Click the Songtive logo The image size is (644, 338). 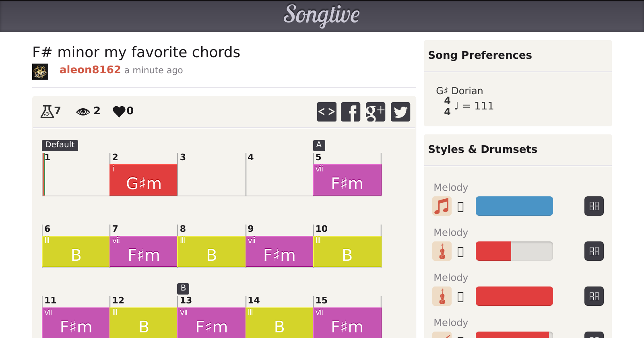coord(322,15)
